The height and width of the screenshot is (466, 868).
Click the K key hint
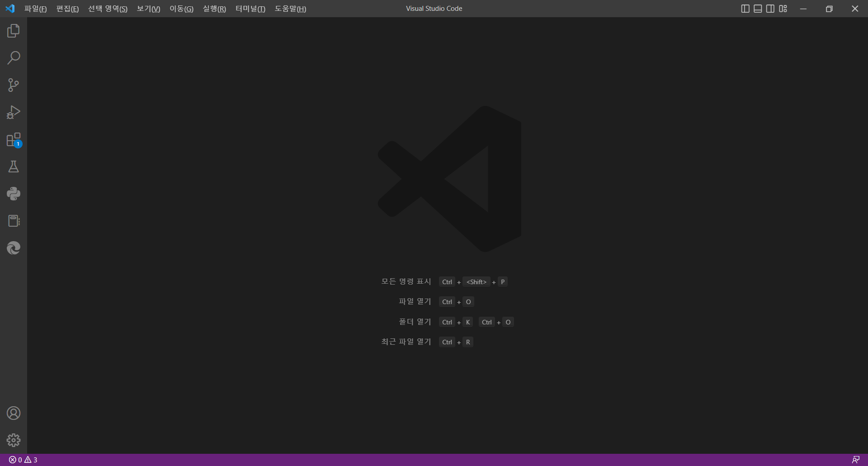pos(468,322)
